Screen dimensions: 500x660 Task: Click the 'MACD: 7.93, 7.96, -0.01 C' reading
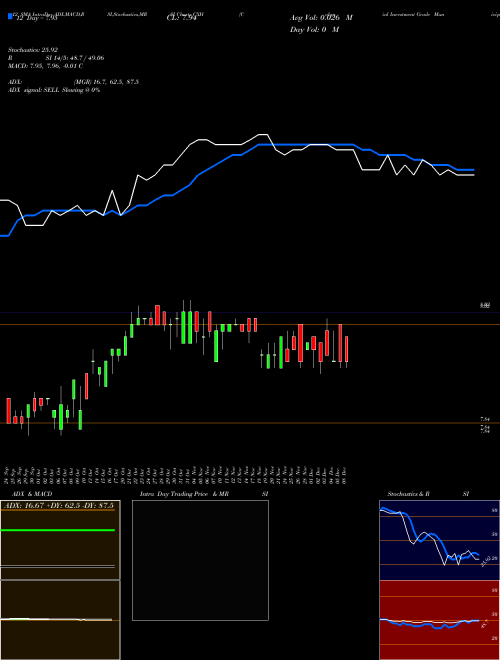45,66
